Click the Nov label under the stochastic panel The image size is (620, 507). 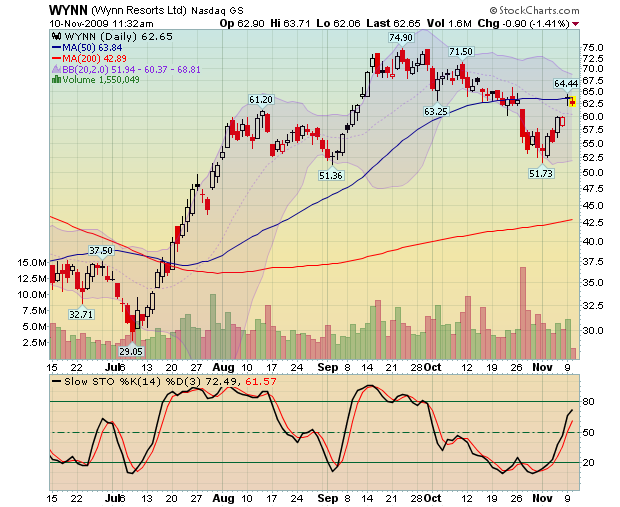[x=542, y=498]
